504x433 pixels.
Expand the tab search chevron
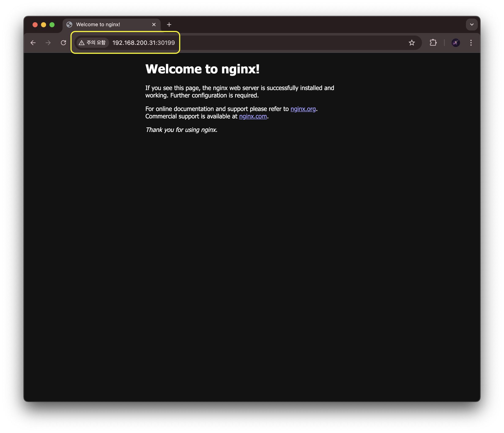[x=472, y=25]
